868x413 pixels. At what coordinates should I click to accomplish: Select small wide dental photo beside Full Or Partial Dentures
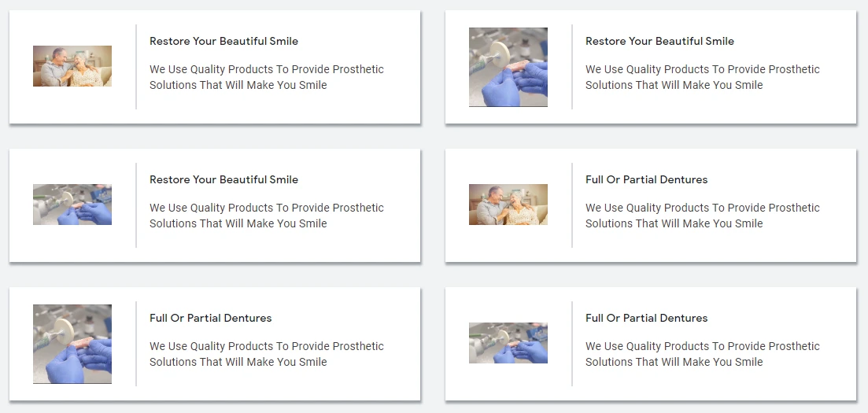click(x=508, y=343)
